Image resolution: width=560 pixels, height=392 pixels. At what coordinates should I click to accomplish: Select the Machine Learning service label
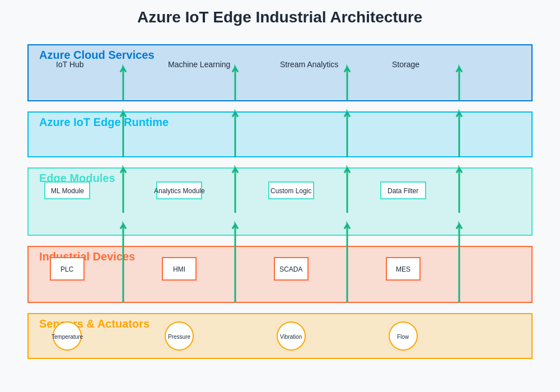click(x=199, y=64)
